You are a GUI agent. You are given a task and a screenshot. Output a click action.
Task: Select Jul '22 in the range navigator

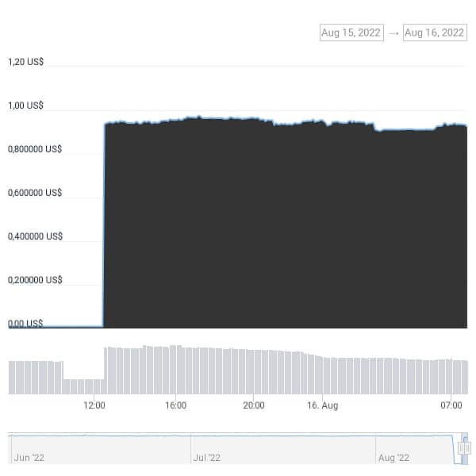tap(207, 458)
